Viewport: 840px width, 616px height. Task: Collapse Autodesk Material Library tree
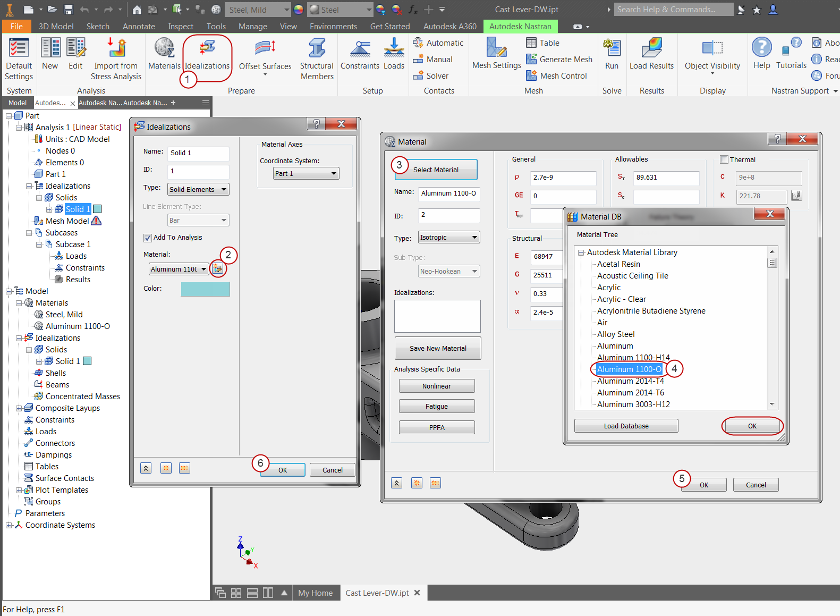[x=581, y=252]
